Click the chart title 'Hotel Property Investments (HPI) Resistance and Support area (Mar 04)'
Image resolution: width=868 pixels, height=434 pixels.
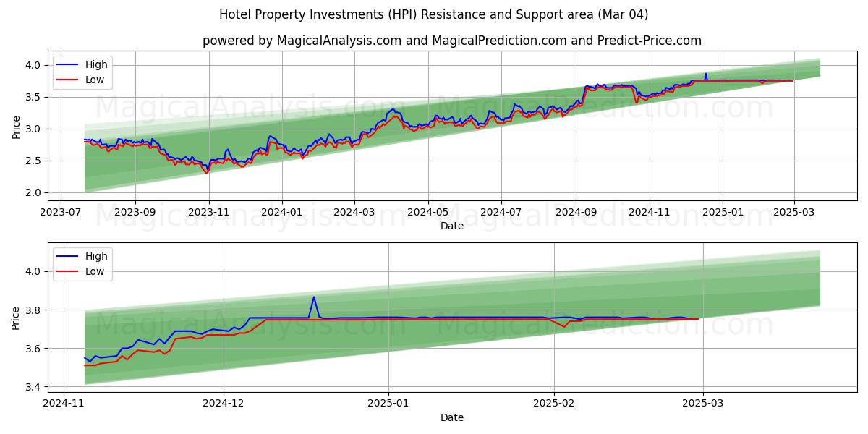433,14
